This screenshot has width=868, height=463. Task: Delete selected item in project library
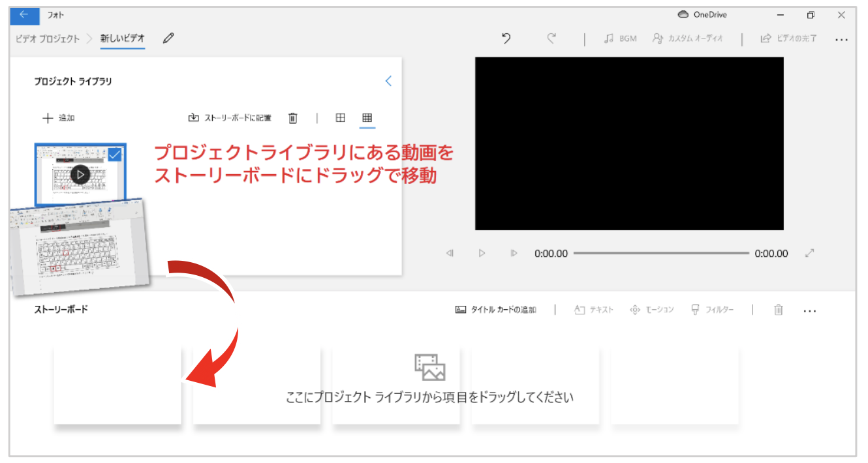coord(293,118)
